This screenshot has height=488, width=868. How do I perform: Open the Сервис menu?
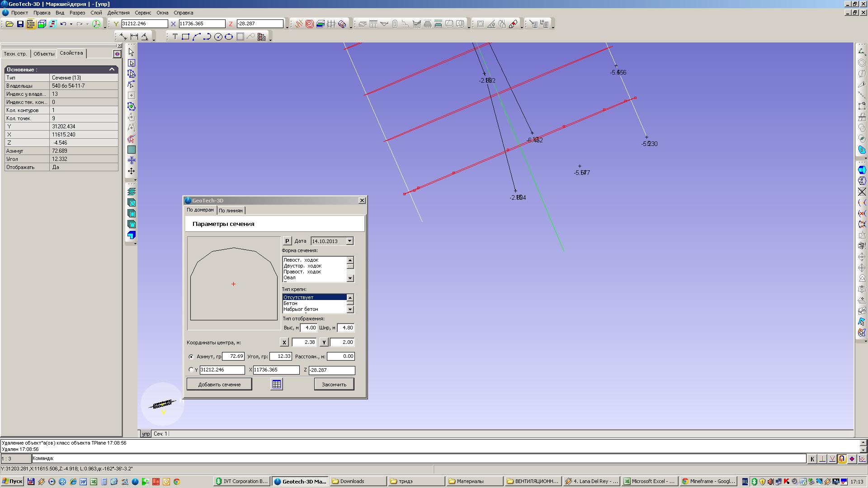pos(143,13)
